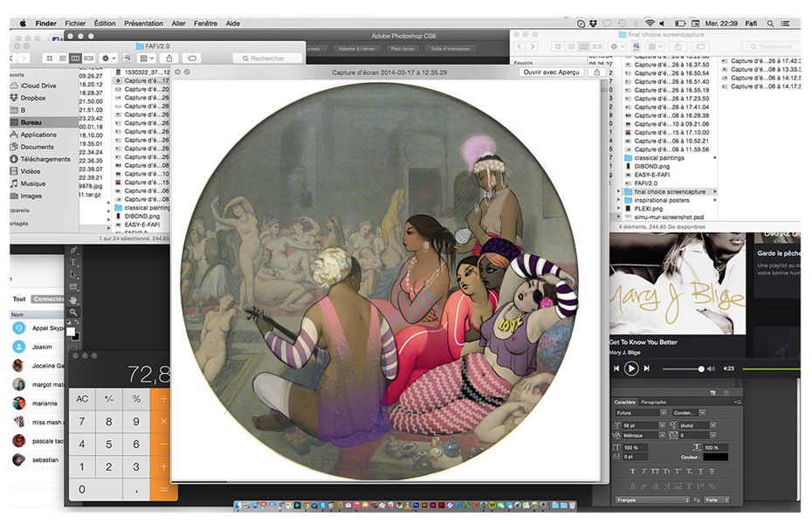Click Ouvrir avec Aperçu button
The width and height of the screenshot is (812, 524).
coord(551,72)
